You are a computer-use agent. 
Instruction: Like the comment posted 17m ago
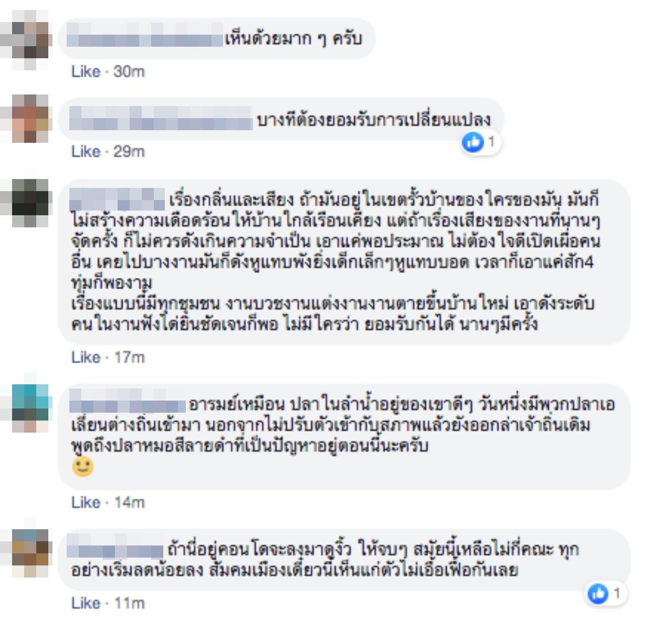pyautogui.click(x=86, y=358)
